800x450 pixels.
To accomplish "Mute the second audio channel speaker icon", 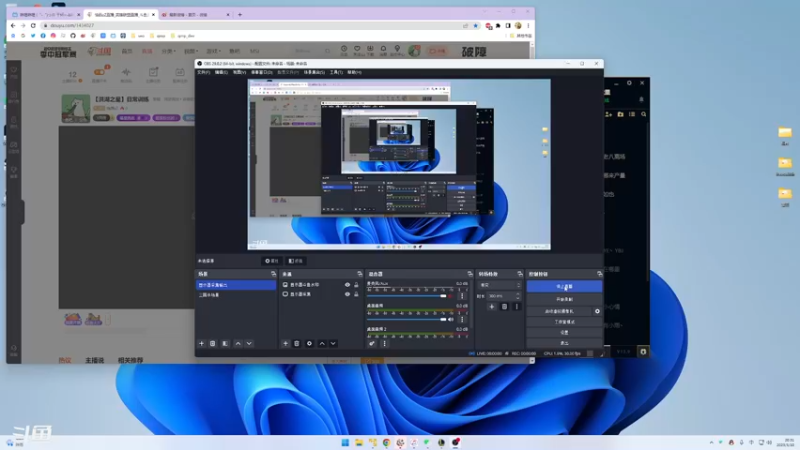I will tap(451, 319).
